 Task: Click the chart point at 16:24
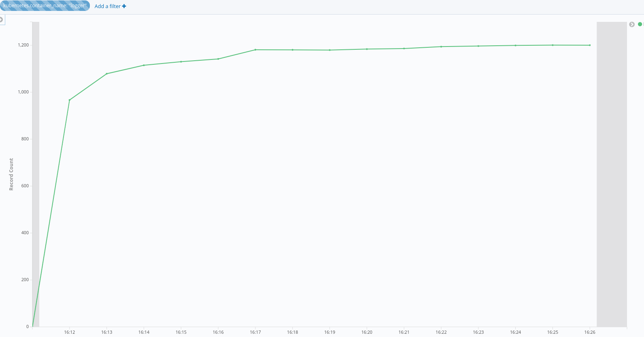[515, 45]
